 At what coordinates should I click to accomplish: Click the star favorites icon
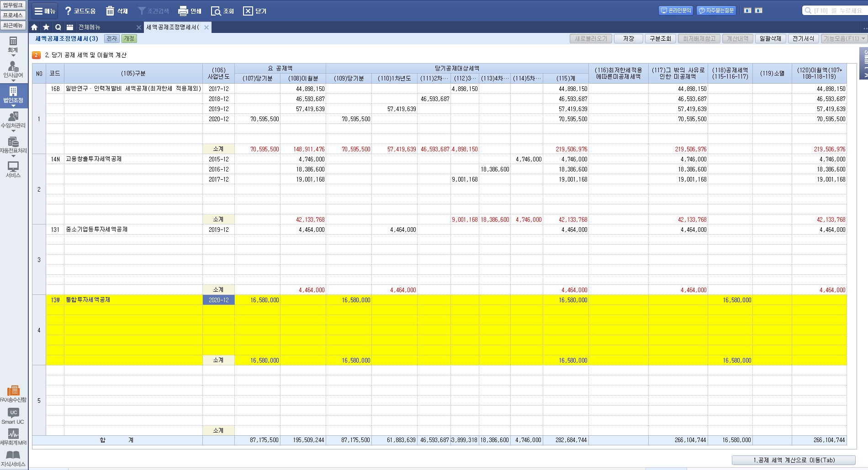click(46, 27)
